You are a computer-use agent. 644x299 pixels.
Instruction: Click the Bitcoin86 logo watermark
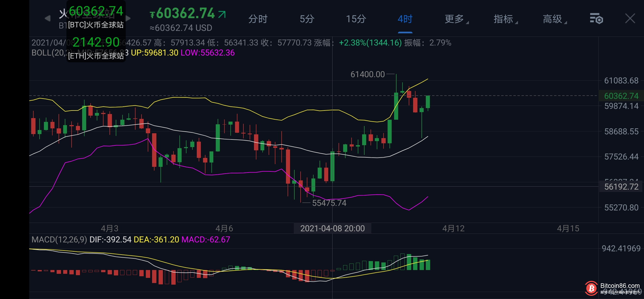tap(591, 288)
